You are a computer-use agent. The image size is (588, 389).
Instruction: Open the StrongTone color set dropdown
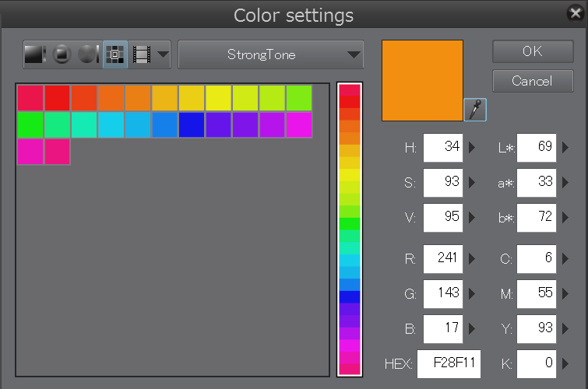click(x=270, y=55)
